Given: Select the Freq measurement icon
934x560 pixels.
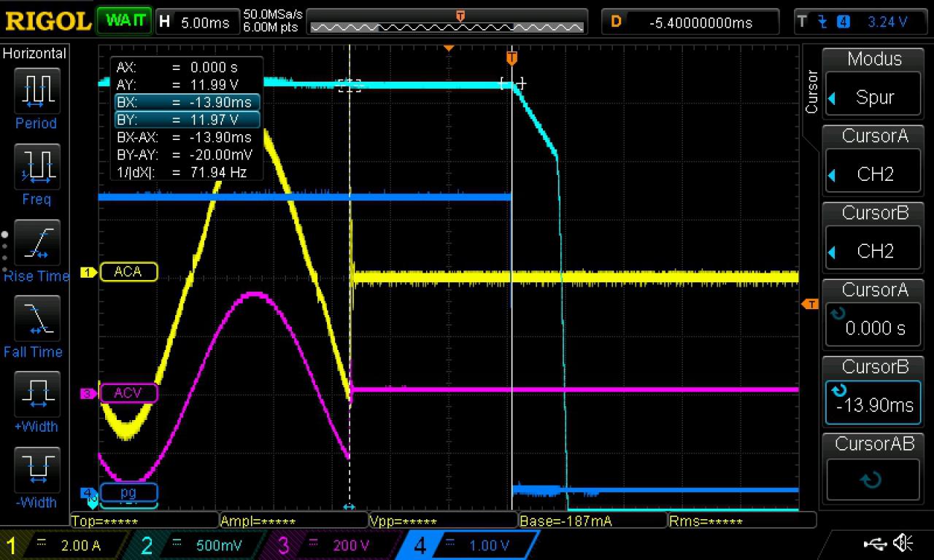Looking at the screenshot, I should tap(36, 168).
